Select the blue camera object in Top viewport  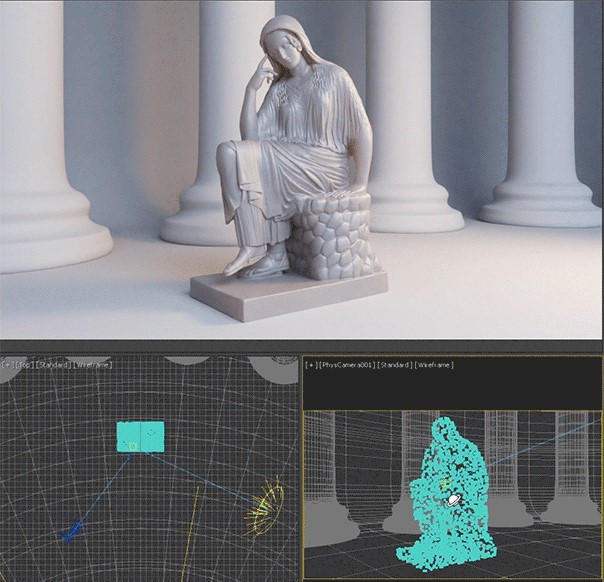pyautogui.click(x=73, y=530)
